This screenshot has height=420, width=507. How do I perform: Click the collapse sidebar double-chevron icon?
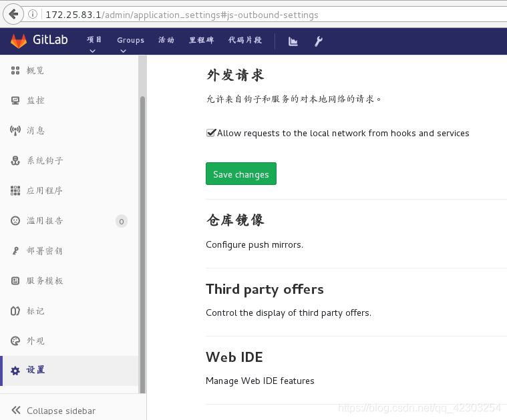[x=16, y=410]
